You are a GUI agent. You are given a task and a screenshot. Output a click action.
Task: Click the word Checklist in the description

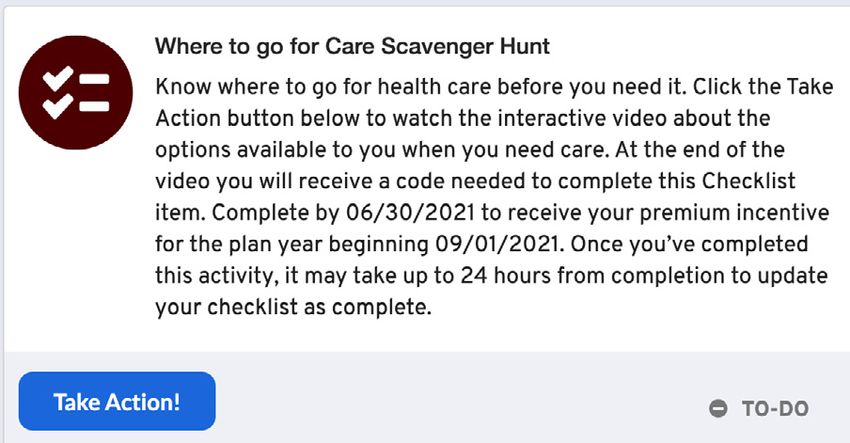pos(749,181)
